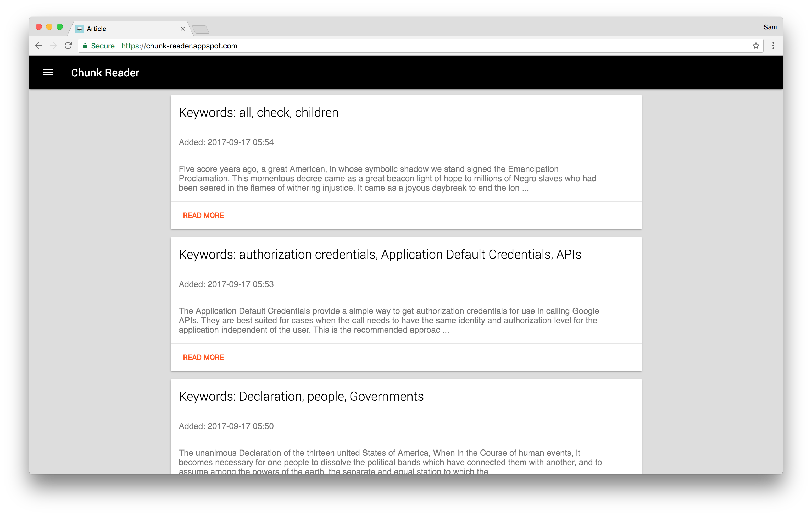Click READ MORE on Credentials article
This screenshot has height=516, width=812.
(x=203, y=357)
